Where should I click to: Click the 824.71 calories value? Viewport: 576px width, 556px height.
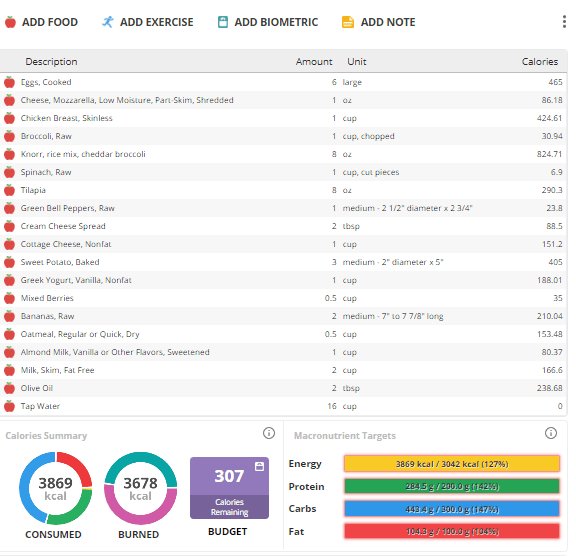tap(550, 154)
